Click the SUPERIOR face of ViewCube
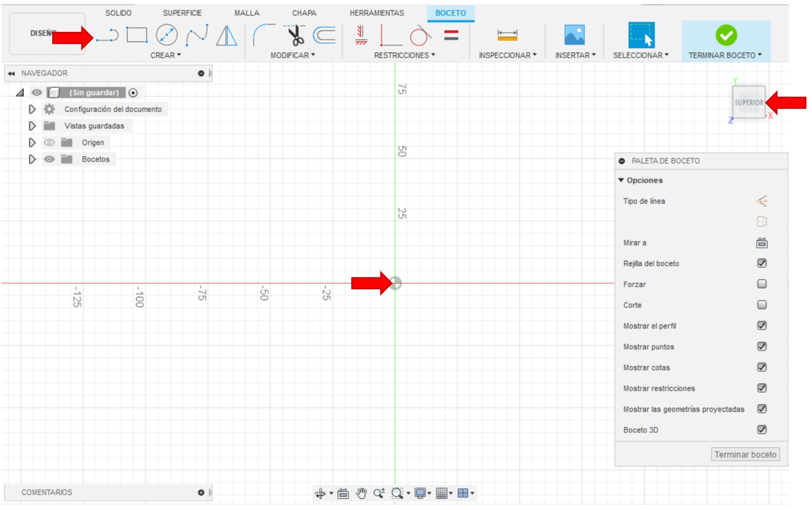This screenshot has width=812, height=510. 749,102
